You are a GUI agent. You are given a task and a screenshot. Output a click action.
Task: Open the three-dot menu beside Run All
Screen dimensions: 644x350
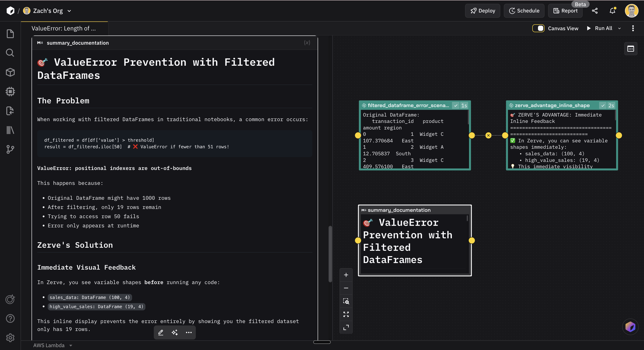(633, 28)
